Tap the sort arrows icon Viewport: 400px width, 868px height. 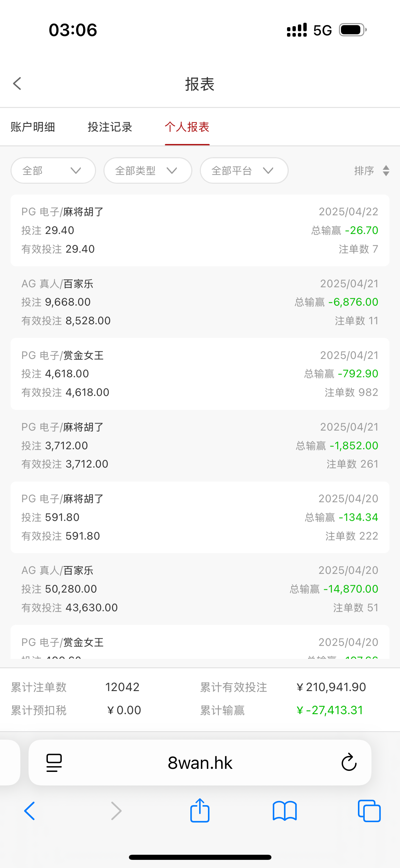[x=386, y=170]
